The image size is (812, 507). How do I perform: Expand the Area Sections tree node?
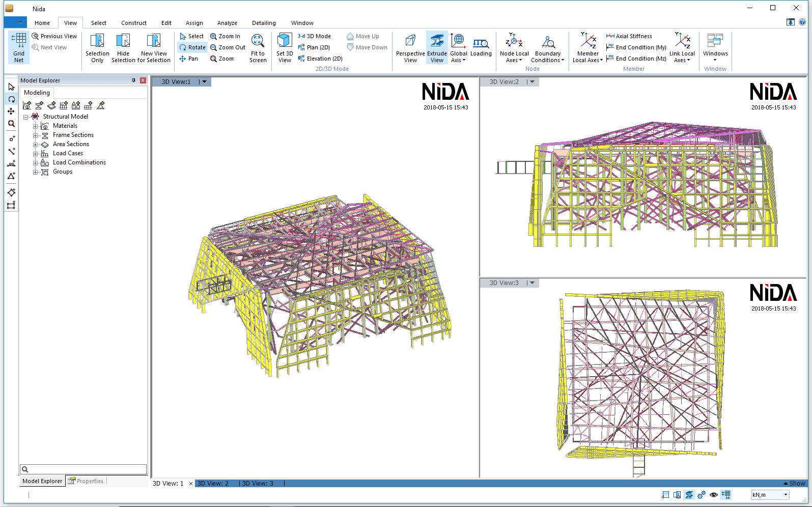36,144
